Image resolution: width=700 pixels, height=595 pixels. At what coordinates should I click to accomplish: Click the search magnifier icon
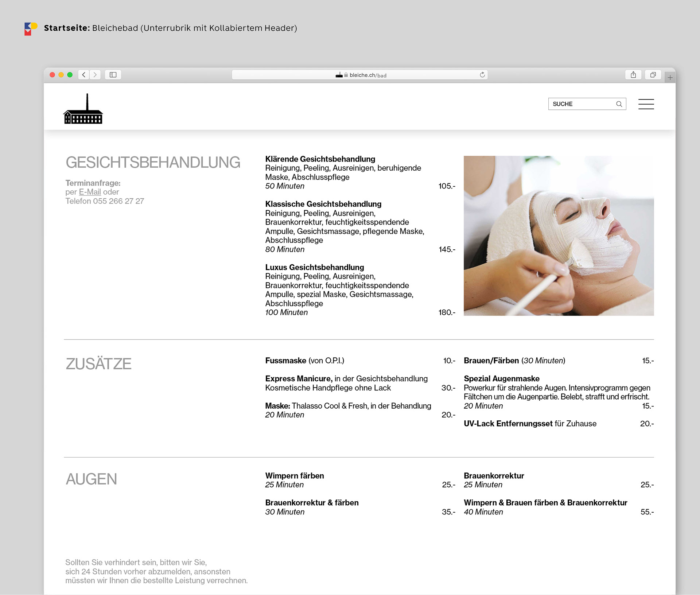click(619, 104)
